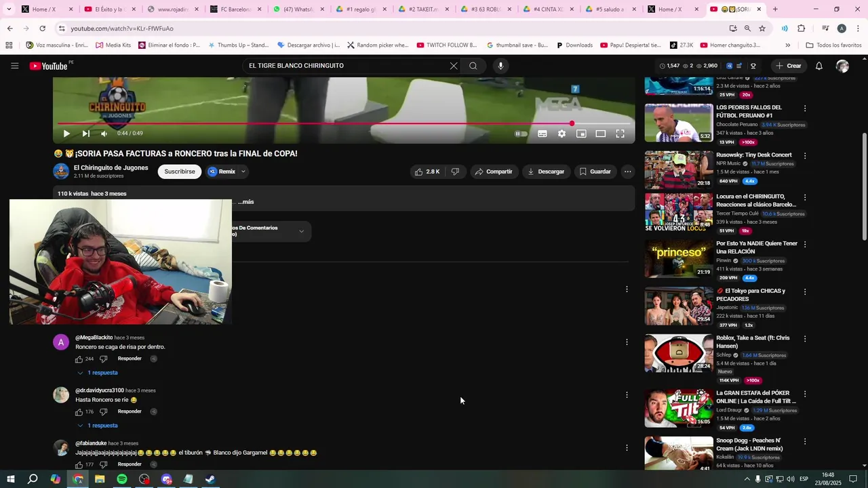Go to YouTube home via logo
The width and height of the screenshot is (868, 488).
pos(49,66)
